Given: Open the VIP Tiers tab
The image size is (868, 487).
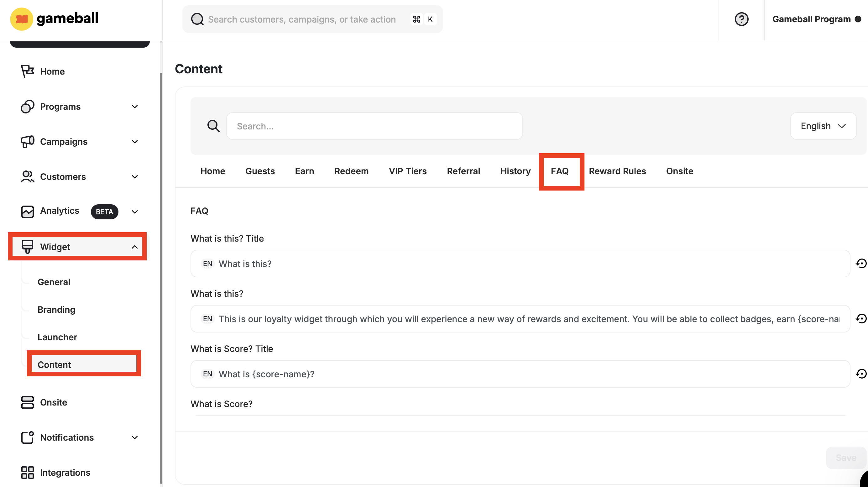Looking at the screenshot, I should [x=407, y=171].
